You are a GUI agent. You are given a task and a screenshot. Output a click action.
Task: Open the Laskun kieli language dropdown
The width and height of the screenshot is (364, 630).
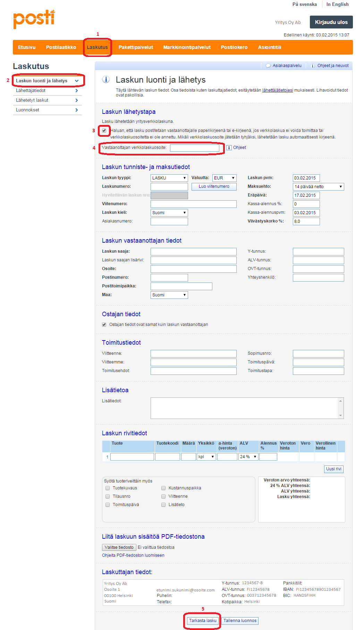pos(169,213)
